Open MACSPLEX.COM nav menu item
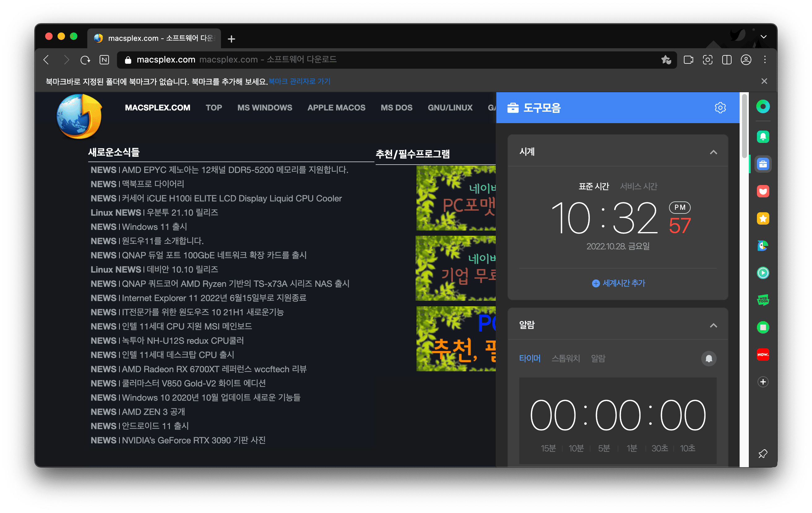This screenshot has width=812, height=513. pos(158,108)
